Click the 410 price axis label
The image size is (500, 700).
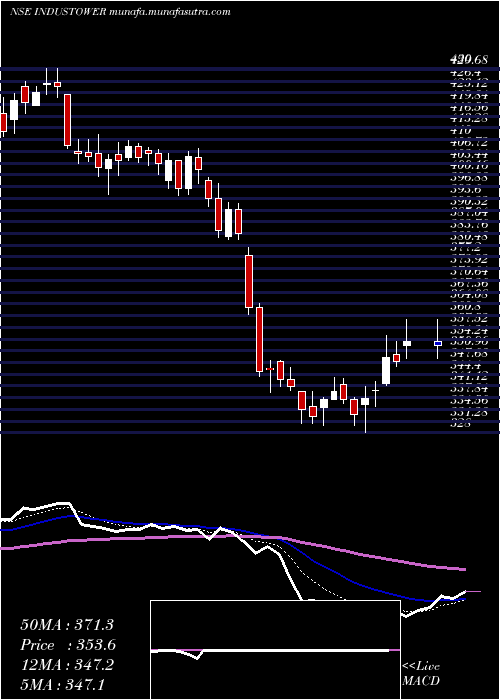pyautogui.click(x=461, y=131)
